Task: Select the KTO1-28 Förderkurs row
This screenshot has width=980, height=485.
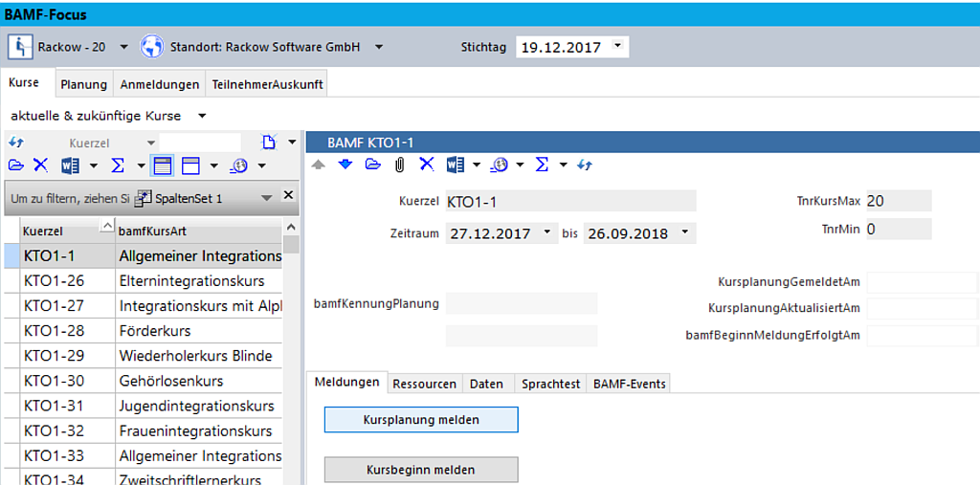Action: pos(144,331)
